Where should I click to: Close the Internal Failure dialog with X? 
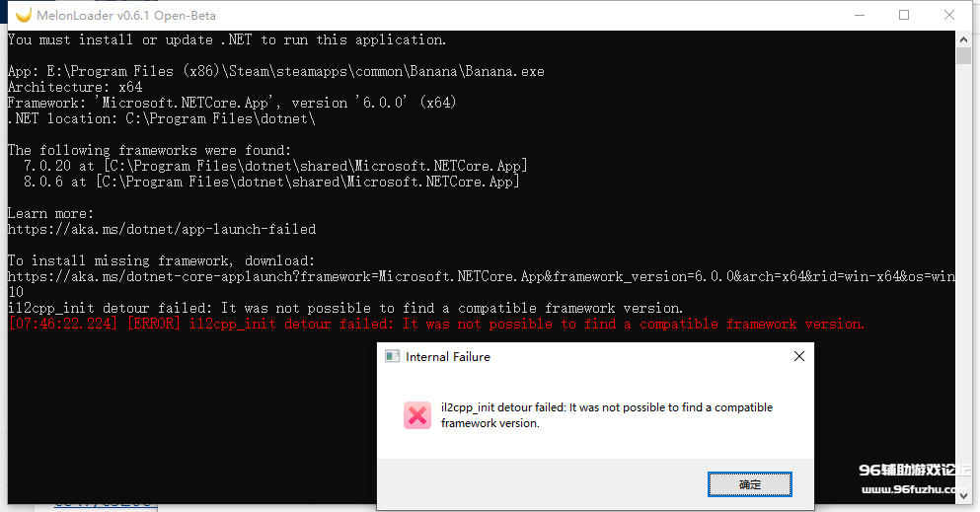[798, 356]
